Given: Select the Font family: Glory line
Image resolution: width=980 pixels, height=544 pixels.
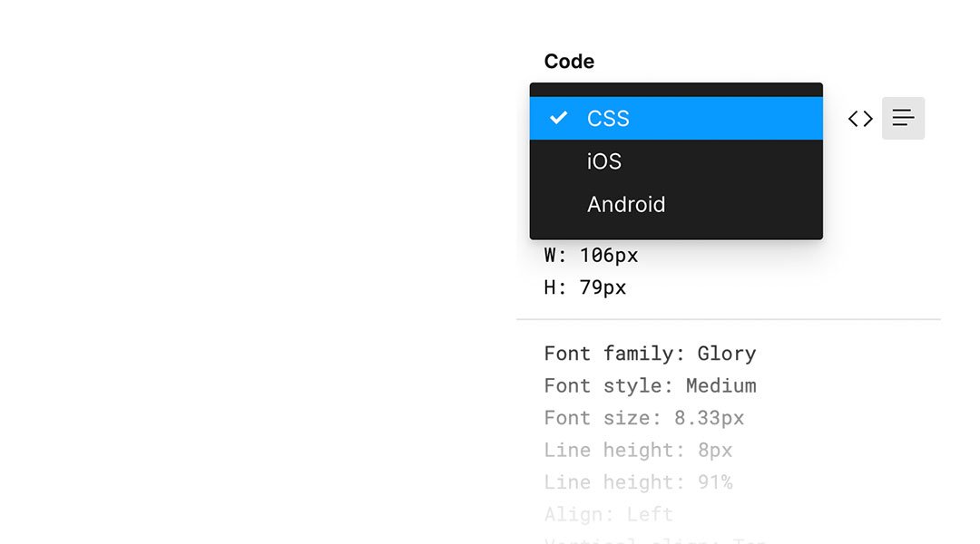Looking at the screenshot, I should tap(650, 354).
